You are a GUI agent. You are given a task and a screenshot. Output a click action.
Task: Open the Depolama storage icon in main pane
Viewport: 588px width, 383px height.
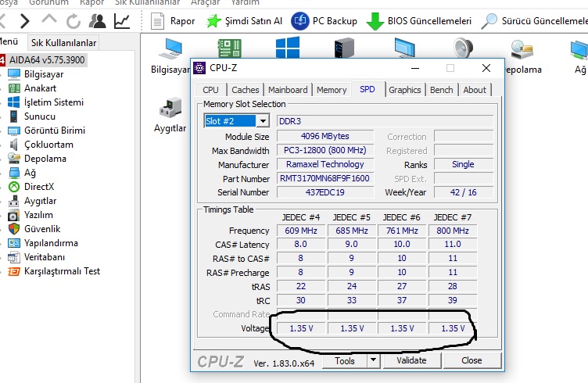(x=522, y=56)
